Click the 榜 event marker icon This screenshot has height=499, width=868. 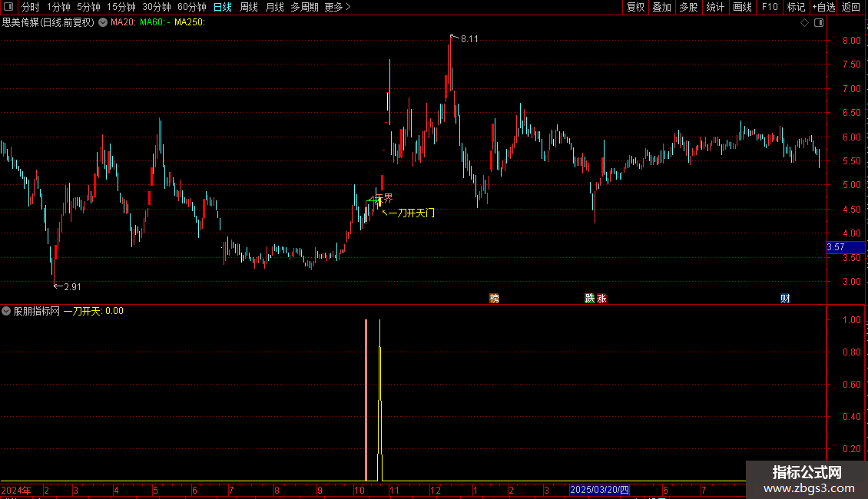pyautogui.click(x=495, y=298)
